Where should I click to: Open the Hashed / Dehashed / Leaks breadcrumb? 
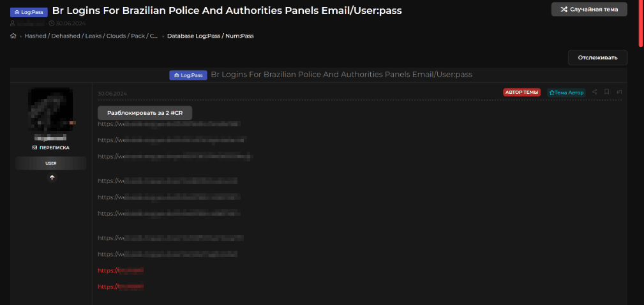point(91,36)
